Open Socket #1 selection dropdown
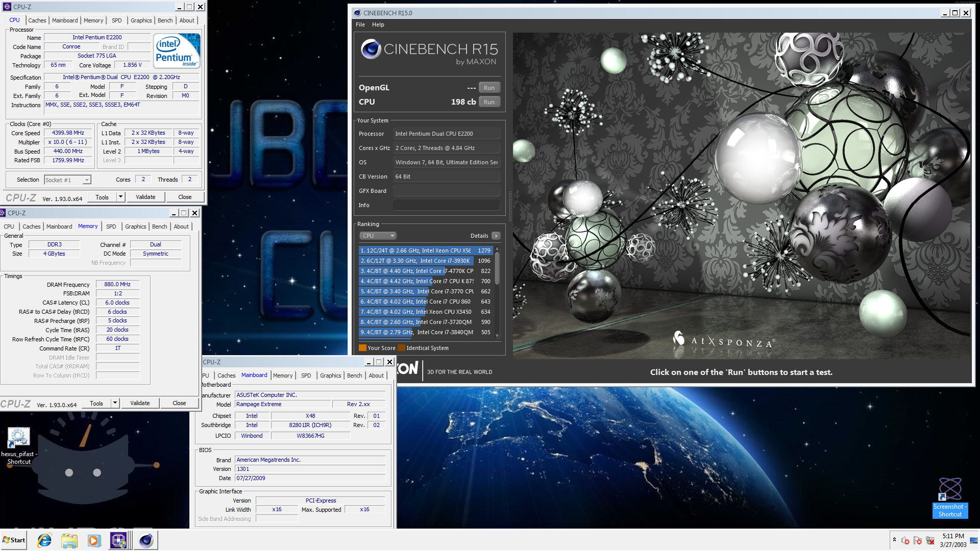This screenshot has height=551, width=980. click(67, 180)
